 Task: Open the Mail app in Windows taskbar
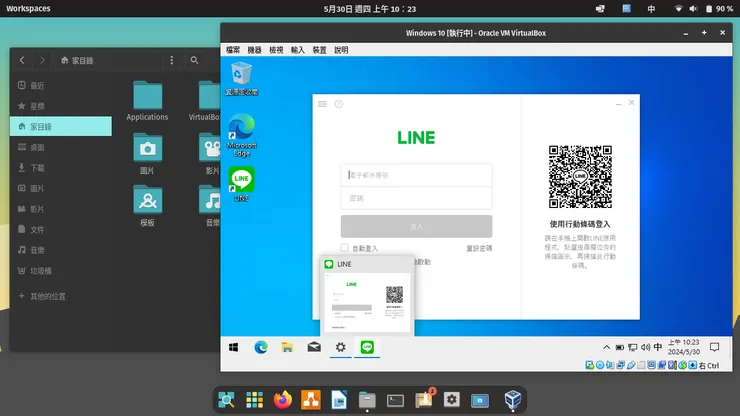[314, 348]
